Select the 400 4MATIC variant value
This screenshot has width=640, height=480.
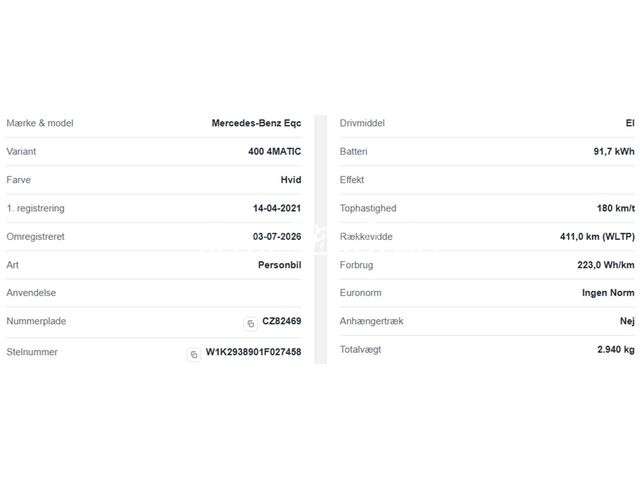tap(275, 151)
